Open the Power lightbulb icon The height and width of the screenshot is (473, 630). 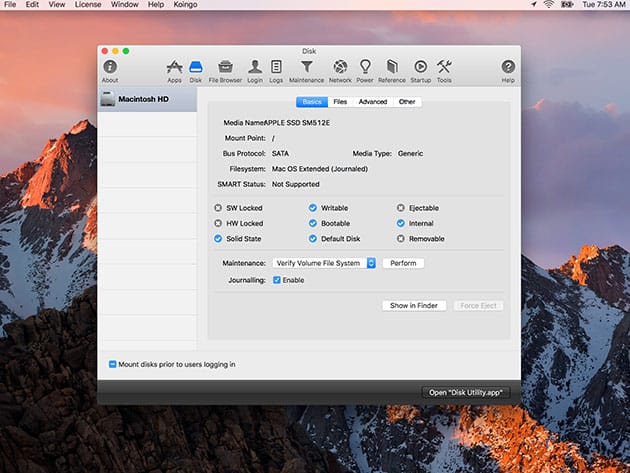(x=365, y=67)
